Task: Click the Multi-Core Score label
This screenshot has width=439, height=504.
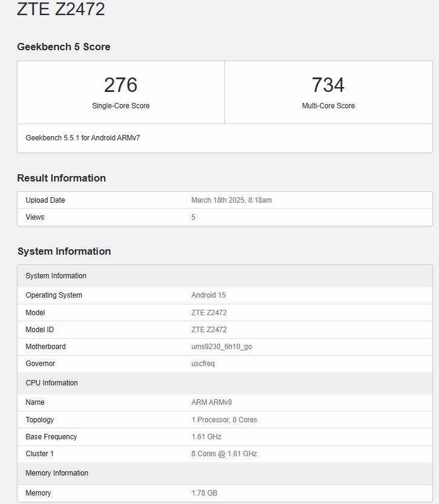Action: point(328,106)
